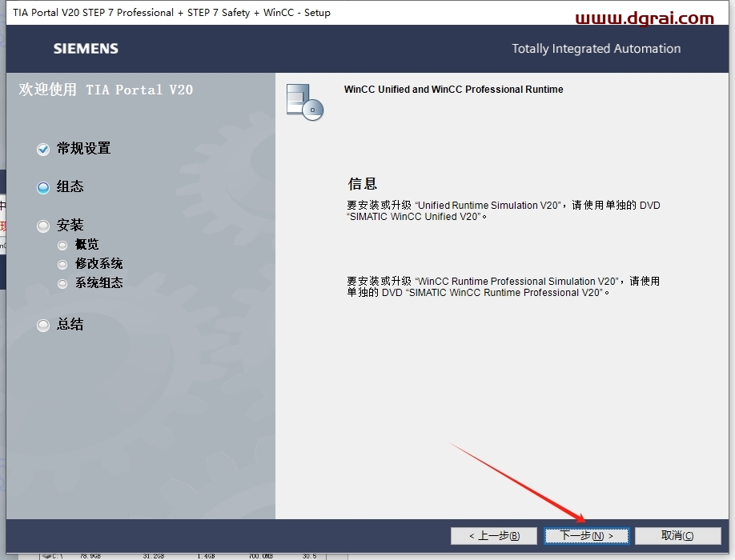Cancel setup with 取消(C) button
Image resolution: width=735 pixels, height=560 pixels.
click(x=678, y=536)
